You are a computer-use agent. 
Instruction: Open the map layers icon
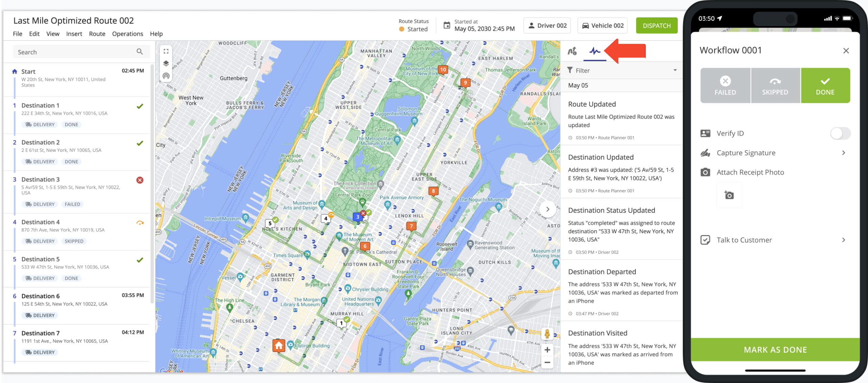[166, 63]
